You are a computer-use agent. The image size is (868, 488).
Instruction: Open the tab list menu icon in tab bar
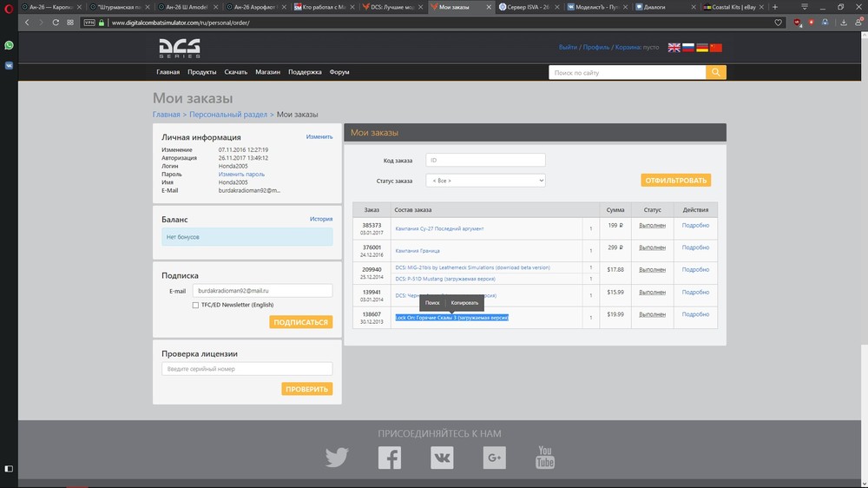(x=805, y=7)
